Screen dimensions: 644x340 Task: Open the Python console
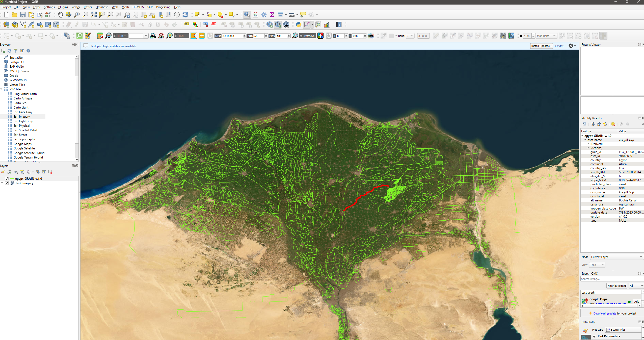click(x=299, y=24)
